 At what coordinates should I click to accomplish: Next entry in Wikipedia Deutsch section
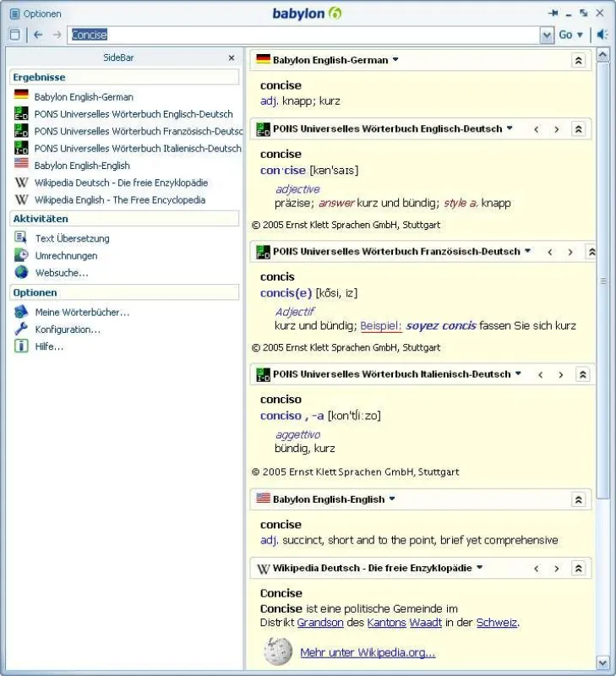[x=557, y=569]
